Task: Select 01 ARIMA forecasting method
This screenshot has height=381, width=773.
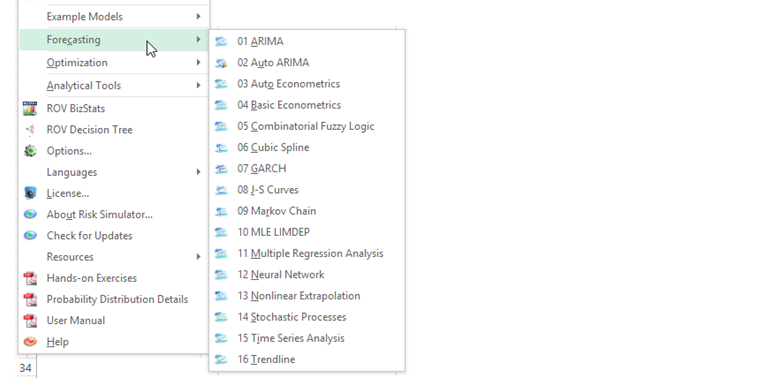Action: click(307, 41)
